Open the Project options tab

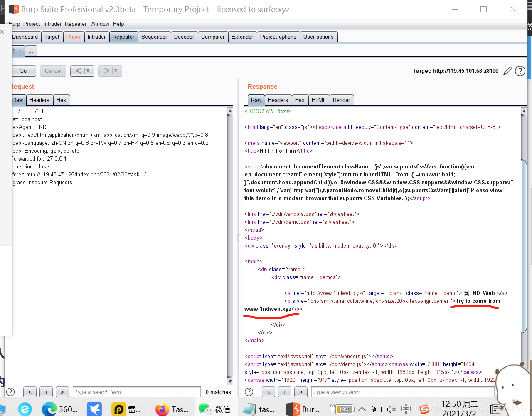278,37
